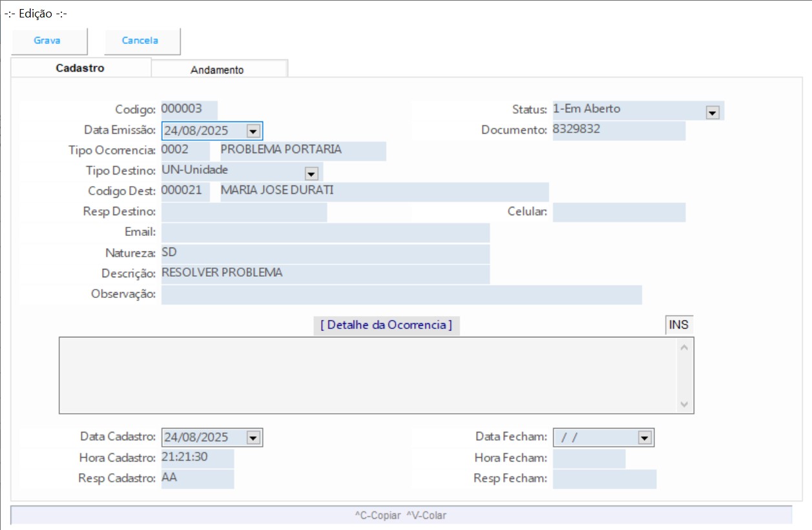The image size is (812, 530).
Task: Expand the Tipo Destino dropdown
Action: pos(311,173)
